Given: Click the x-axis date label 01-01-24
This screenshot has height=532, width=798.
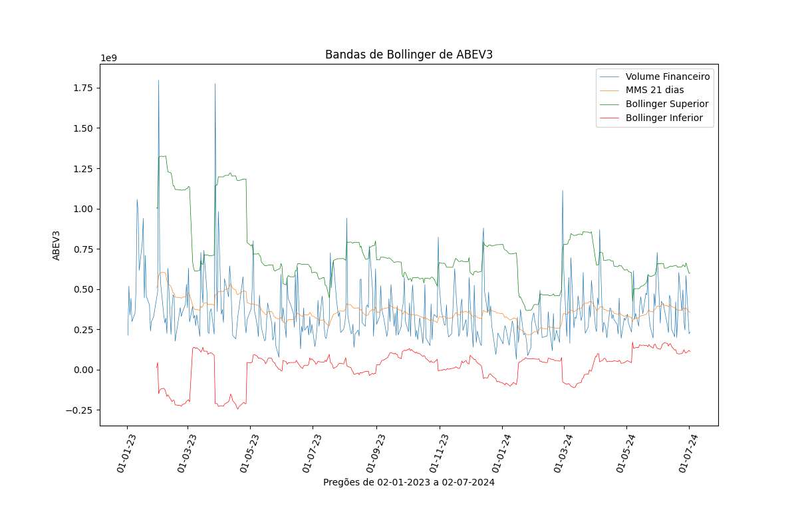Looking at the screenshot, I should tap(501, 453).
